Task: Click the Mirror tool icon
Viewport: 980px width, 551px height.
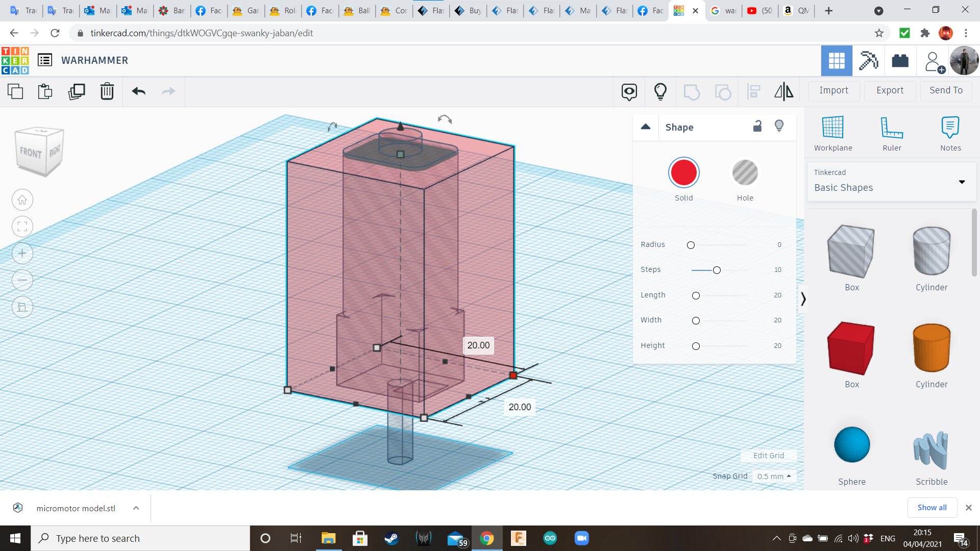Action: click(783, 92)
